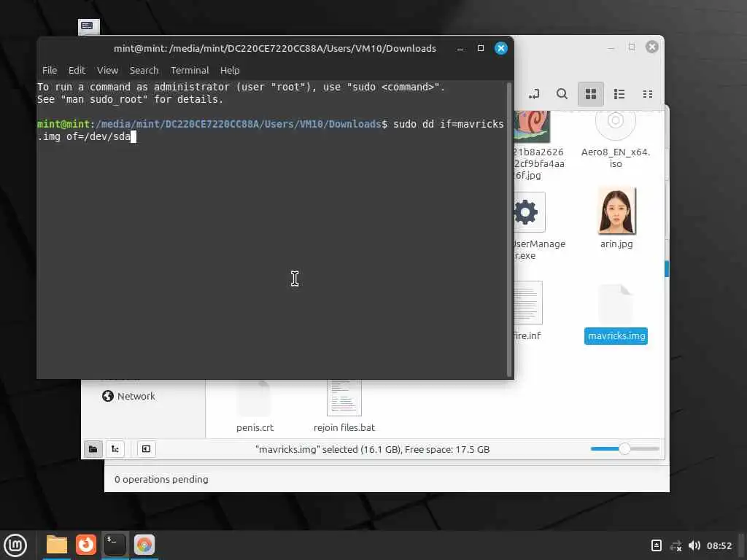Viewport: 747px width, 560px height.
Task: Open the notes tray icon
Action: (x=656, y=545)
